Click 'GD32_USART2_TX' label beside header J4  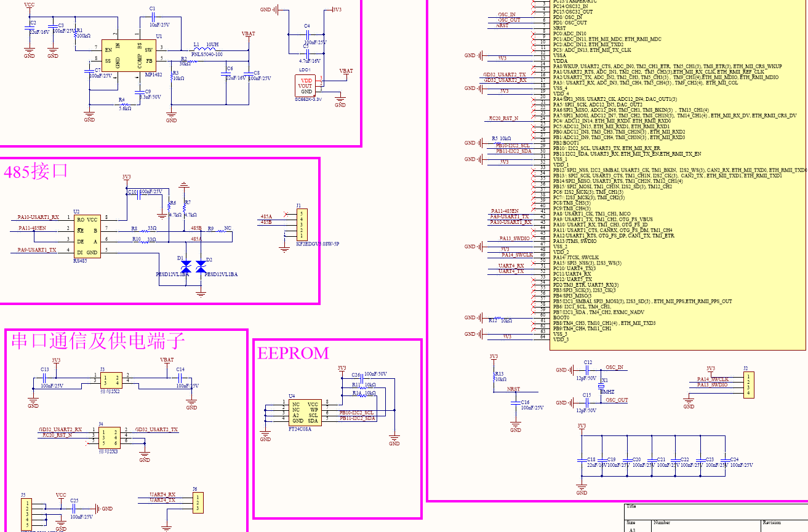[156, 429]
